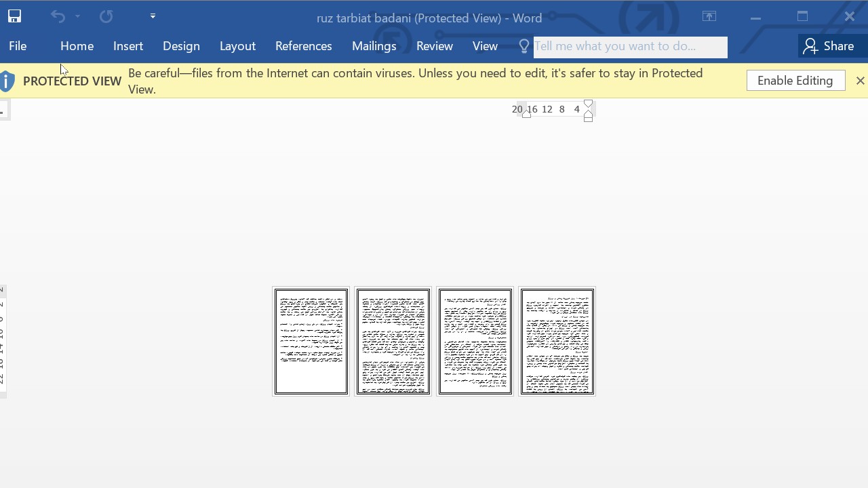Click the Undo arrow icon
This screenshot has width=868, height=488.
tap(58, 16)
